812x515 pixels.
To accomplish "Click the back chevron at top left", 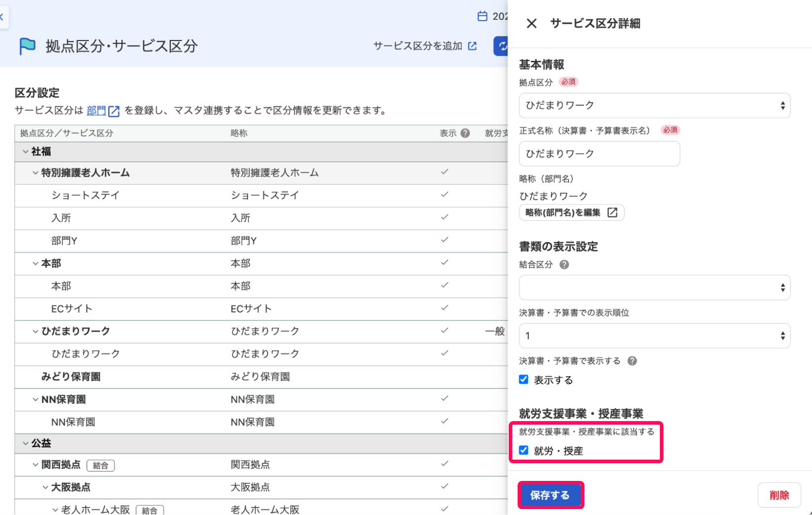I will tap(2, 17).
